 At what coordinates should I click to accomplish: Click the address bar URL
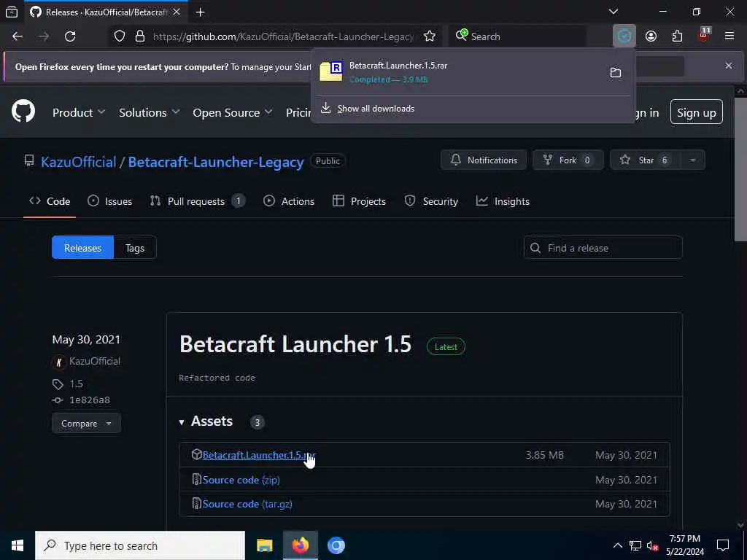[283, 36]
